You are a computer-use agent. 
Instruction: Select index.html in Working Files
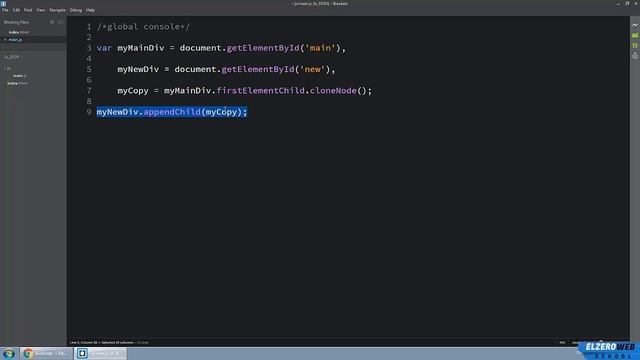[x=18, y=32]
